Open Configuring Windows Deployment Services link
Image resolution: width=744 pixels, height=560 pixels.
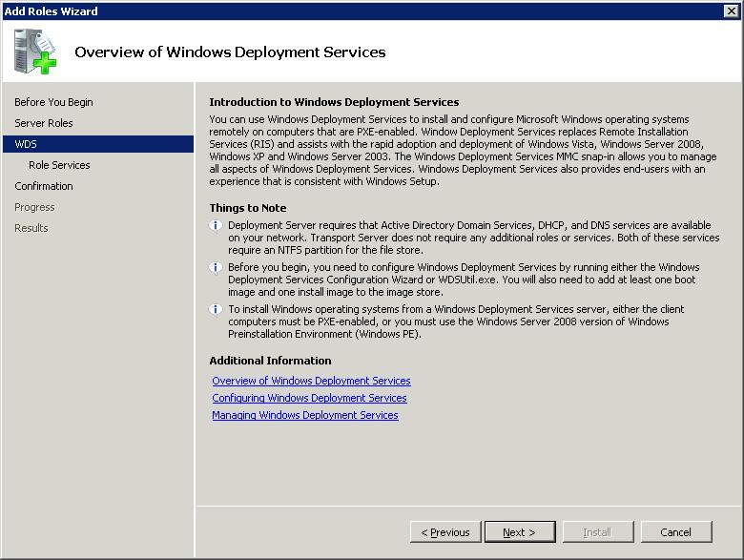[x=309, y=398]
